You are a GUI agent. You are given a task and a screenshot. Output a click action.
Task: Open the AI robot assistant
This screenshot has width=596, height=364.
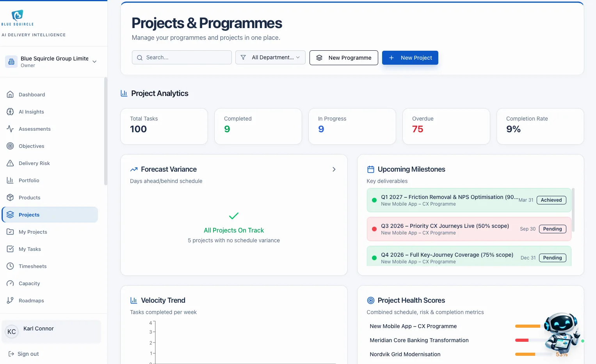[x=562, y=333]
